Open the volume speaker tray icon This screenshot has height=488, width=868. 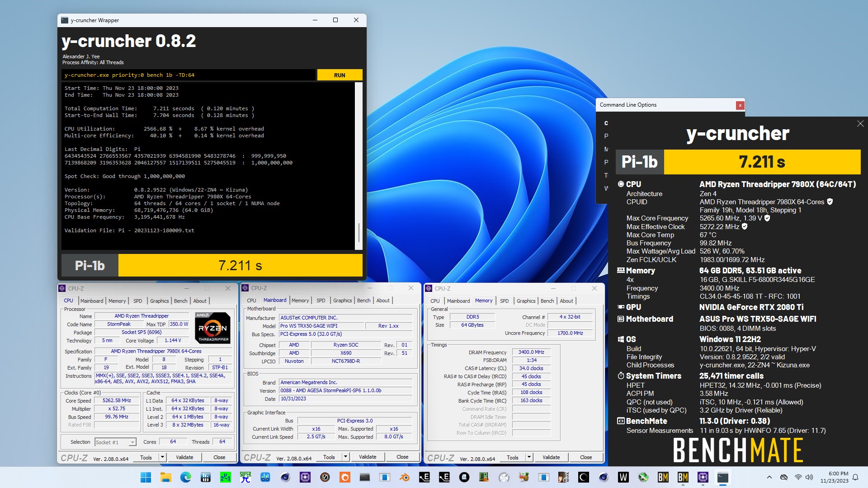[x=809, y=478]
